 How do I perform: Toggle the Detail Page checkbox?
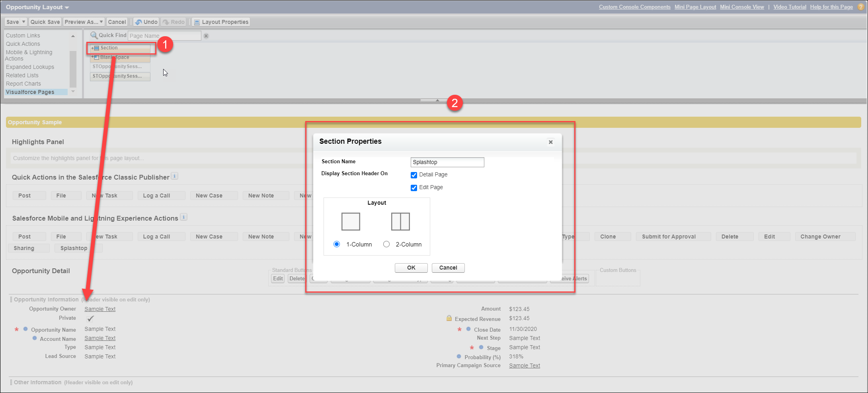tap(414, 175)
